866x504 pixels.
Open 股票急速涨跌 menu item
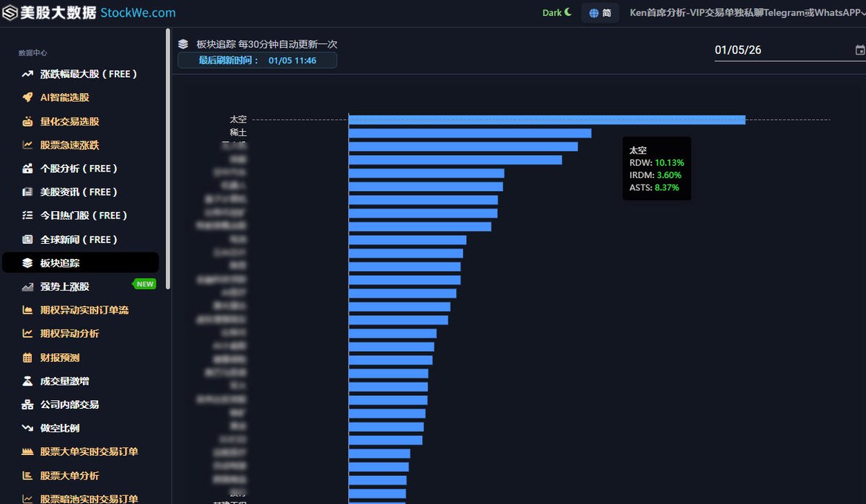(70, 145)
